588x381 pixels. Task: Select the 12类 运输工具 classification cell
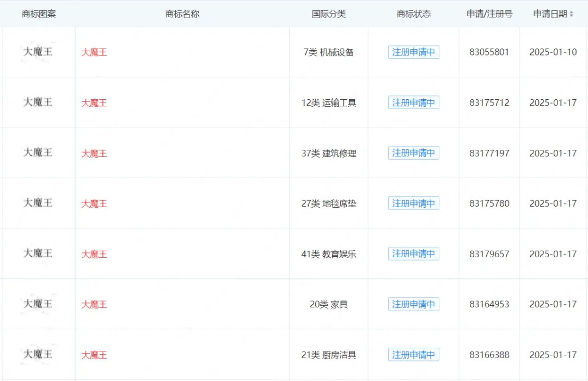click(328, 103)
